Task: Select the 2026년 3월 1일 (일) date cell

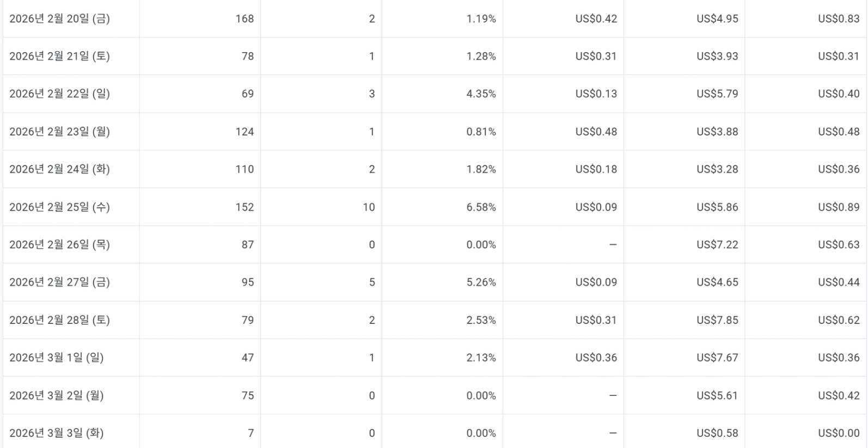Action: [56, 358]
